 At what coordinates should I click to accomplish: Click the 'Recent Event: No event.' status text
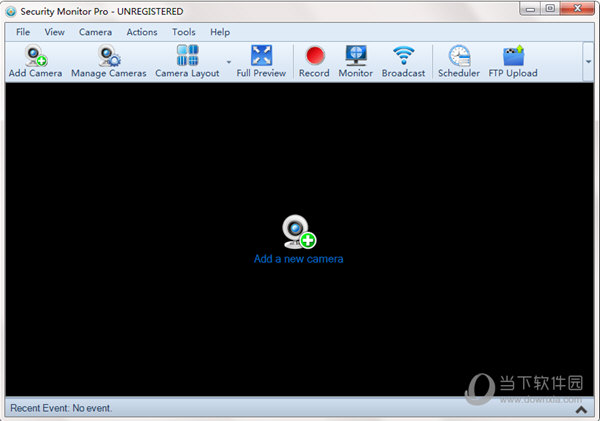61,408
